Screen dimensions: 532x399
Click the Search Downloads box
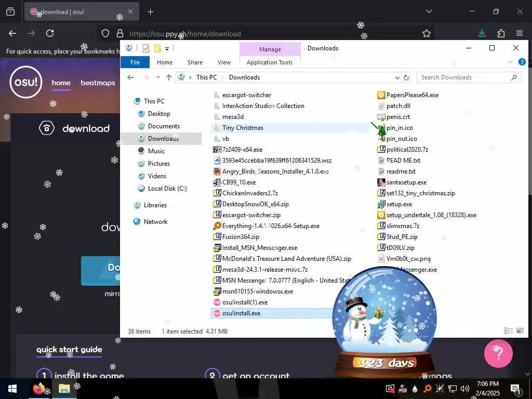click(469, 77)
